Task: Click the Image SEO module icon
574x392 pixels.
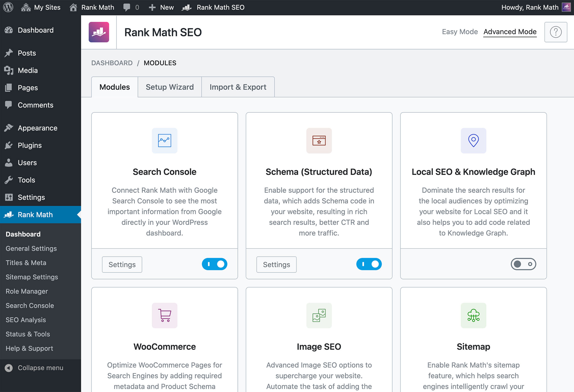Action: tap(318, 316)
